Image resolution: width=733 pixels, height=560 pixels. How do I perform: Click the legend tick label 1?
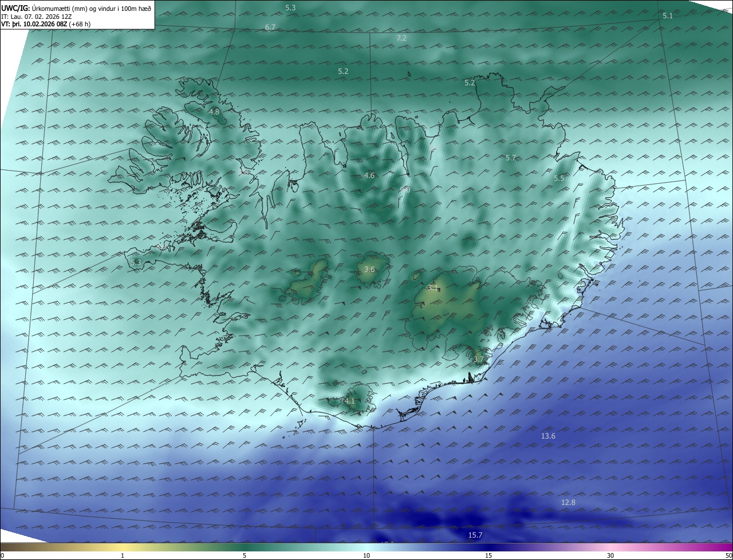(123, 555)
